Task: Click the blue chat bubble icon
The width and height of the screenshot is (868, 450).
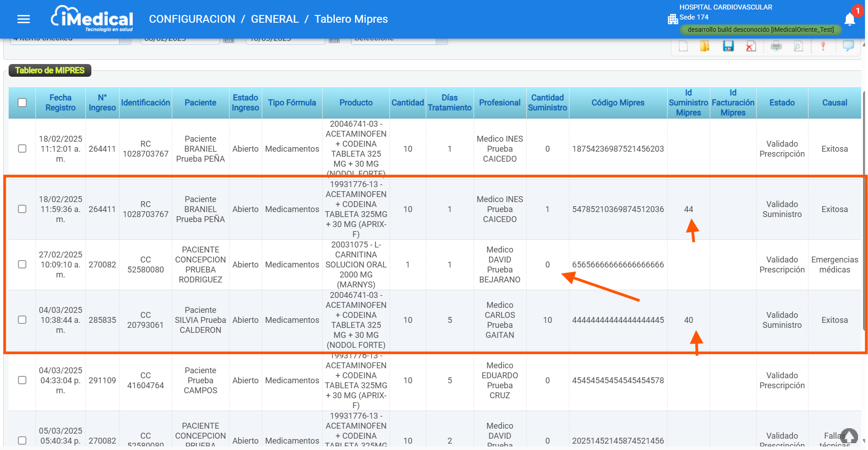Action: point(848,46)
